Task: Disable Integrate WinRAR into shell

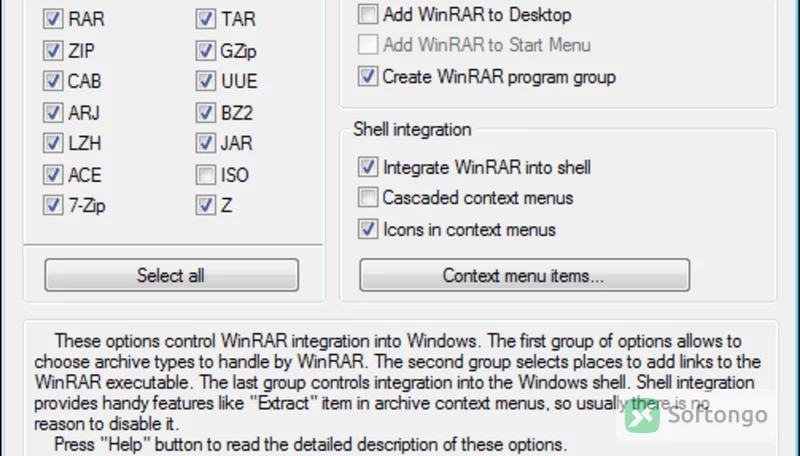Action: pos(368,167)
